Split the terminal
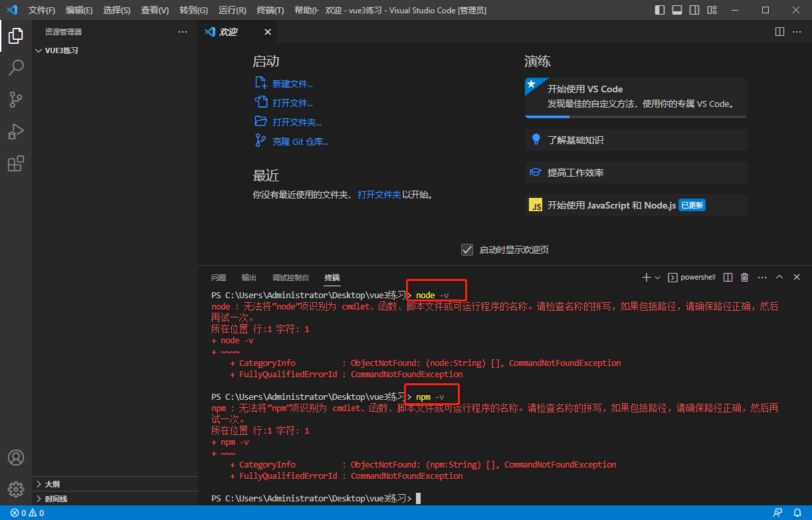Image resolution: width=812 pixels, height=520 pixels. pos(728,277)
